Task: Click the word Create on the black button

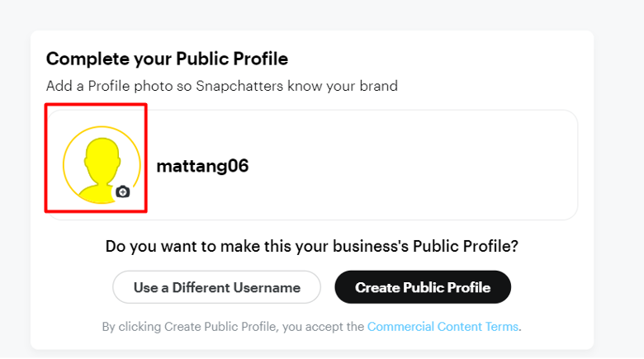Action: click(377, 287)
